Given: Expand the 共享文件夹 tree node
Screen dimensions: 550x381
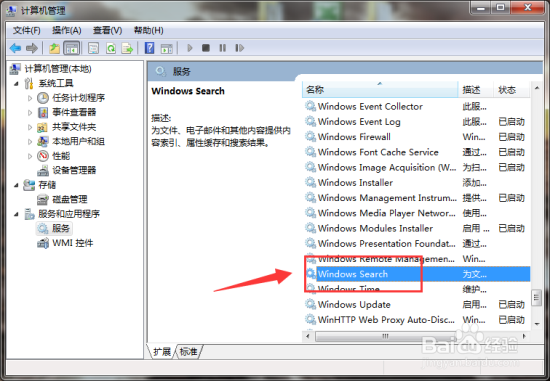Looking at the screenshot, I should [x=30, y=127].
